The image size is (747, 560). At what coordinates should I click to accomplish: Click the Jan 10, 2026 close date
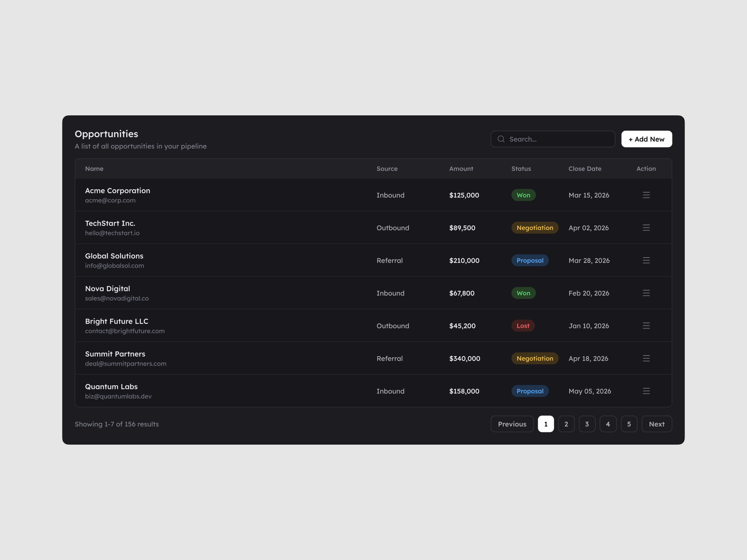coord(589,326)
